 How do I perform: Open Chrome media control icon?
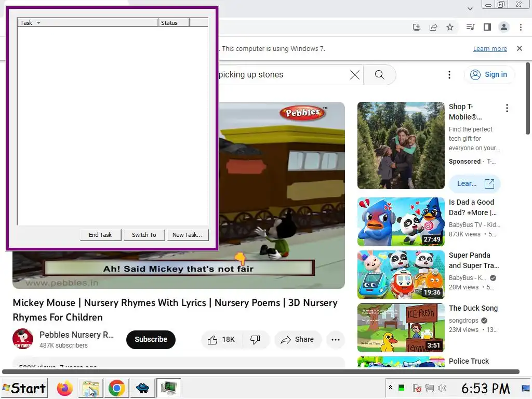(x=471, y=27)
